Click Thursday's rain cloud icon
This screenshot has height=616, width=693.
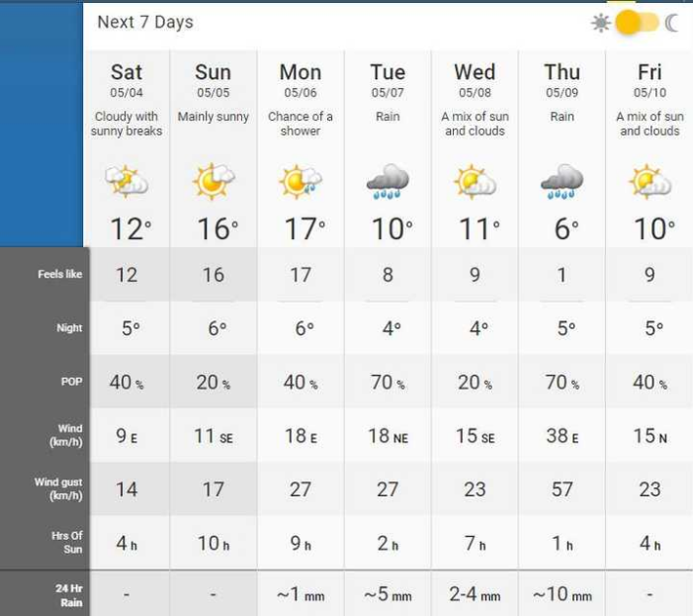coord(562,181)
